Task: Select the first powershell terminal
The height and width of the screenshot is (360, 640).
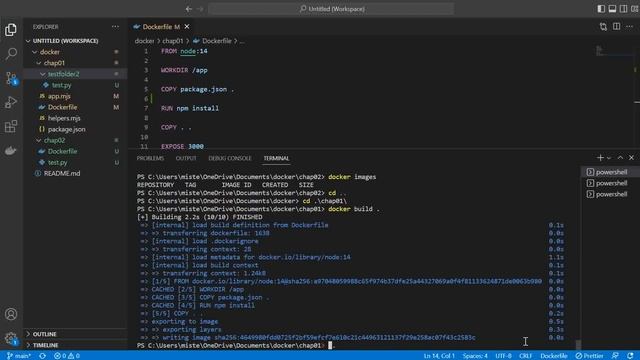Action: [610, 172]
